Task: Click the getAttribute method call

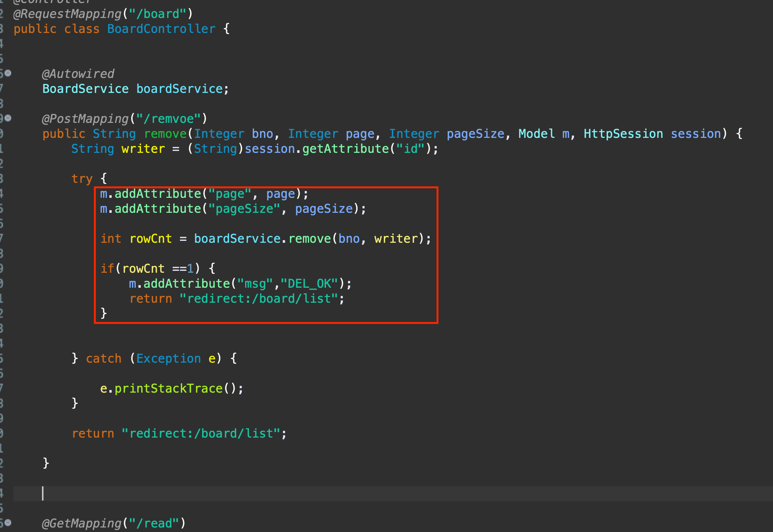Action: pos(345,149)
